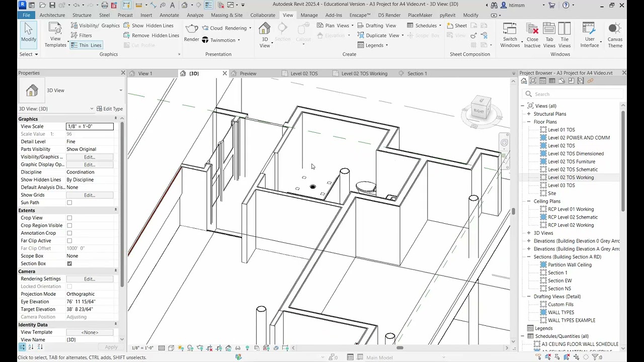Image resolution: width=644 pixels, height=362 pixels.
Task: Open the Filters tool
Action: click(x=81, y=35)
